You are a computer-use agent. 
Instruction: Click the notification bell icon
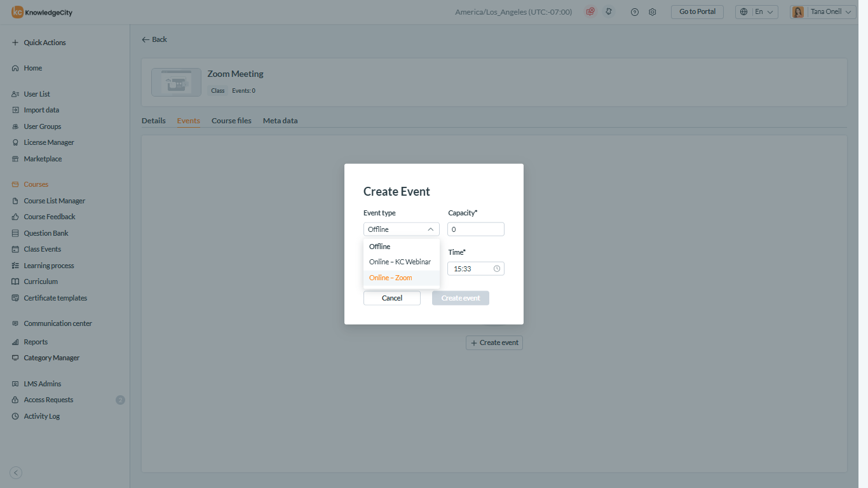[609, 12]
